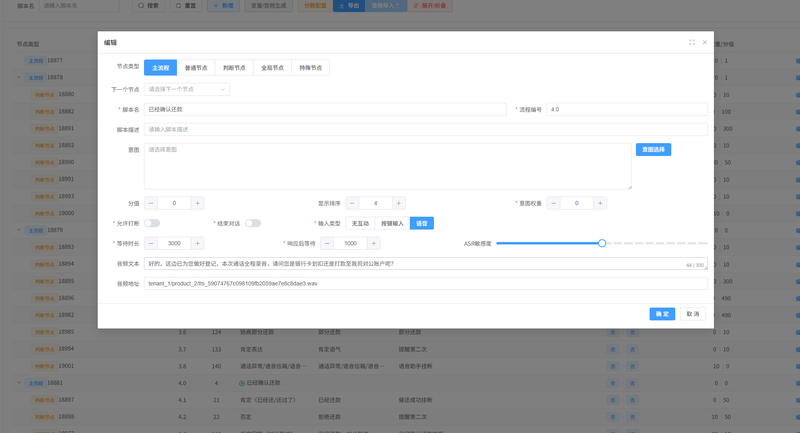
Task: Open the 下一个节点 dropdown
Action: 187,89
